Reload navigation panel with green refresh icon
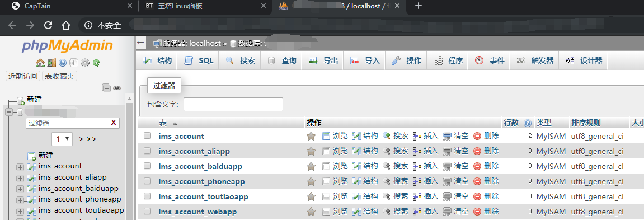Image resolution: width=644 pixels, height=220 pixels. [96, 63]
